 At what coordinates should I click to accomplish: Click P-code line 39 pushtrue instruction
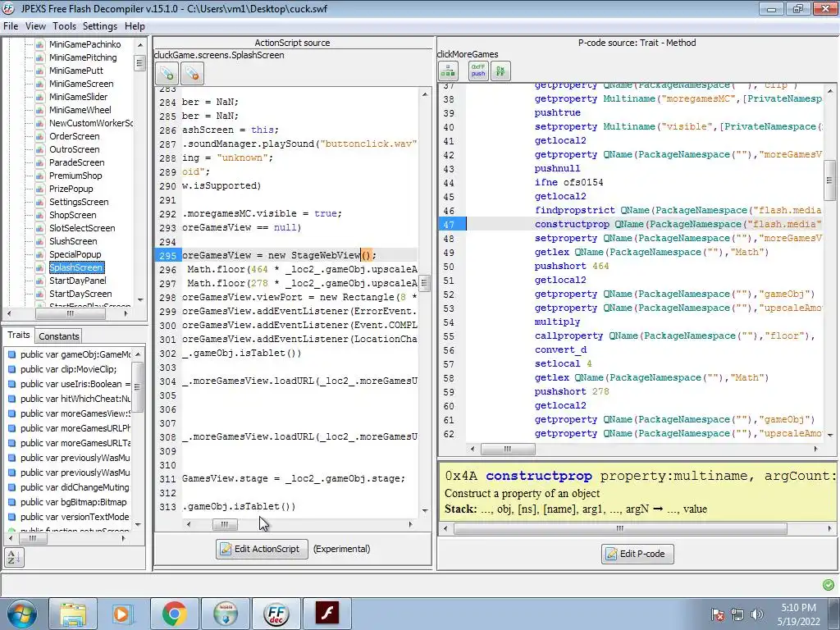(557, 113)
